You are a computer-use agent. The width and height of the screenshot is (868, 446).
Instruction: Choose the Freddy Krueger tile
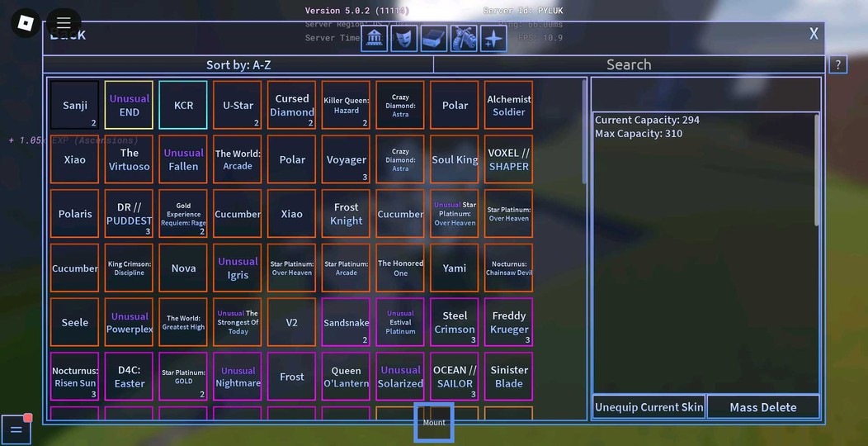point(509,322)
